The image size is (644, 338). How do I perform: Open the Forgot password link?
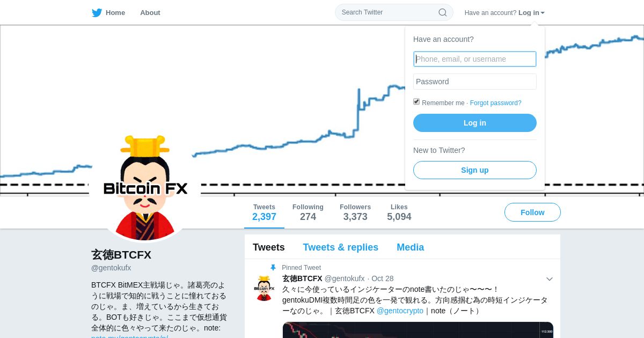(496, 103)
